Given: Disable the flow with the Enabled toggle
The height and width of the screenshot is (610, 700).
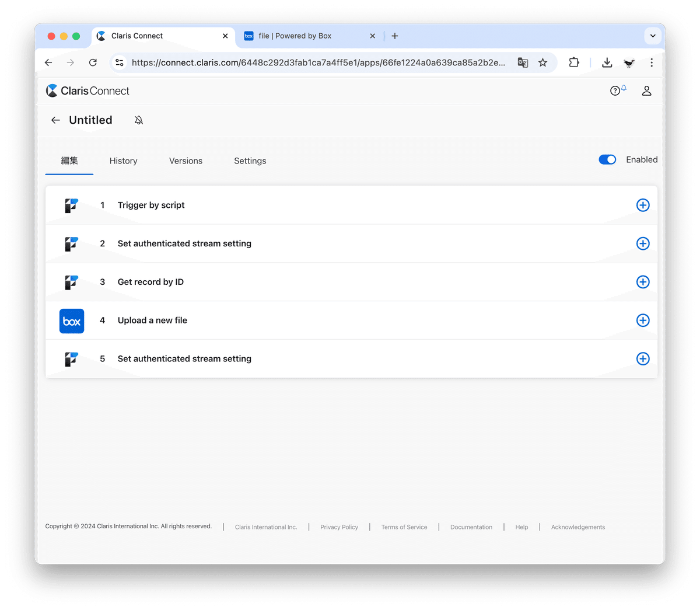Looking at the screenshot, I should tap(607, 159).
